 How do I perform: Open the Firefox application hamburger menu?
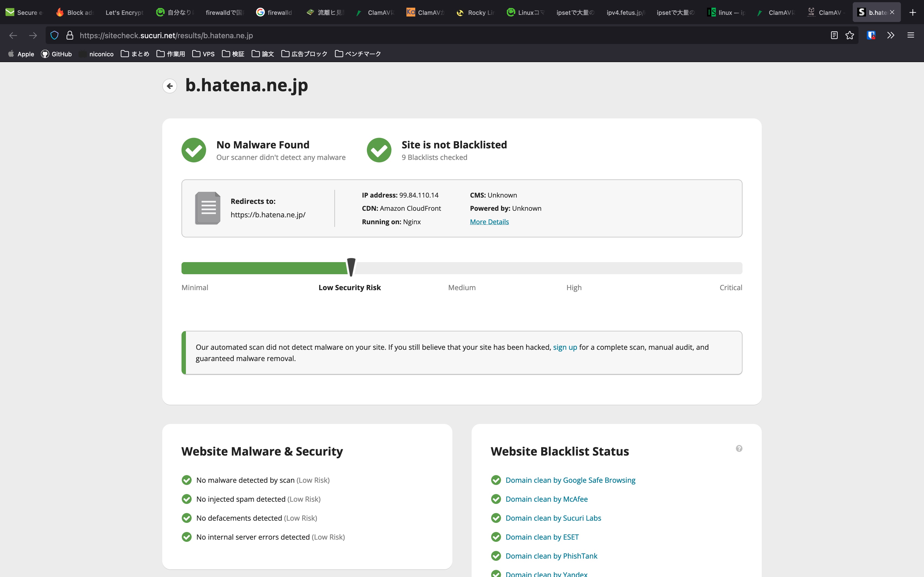click(911, 35)
